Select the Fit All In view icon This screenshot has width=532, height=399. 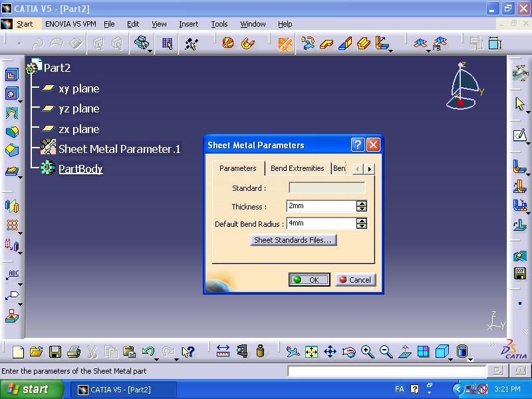311,352
